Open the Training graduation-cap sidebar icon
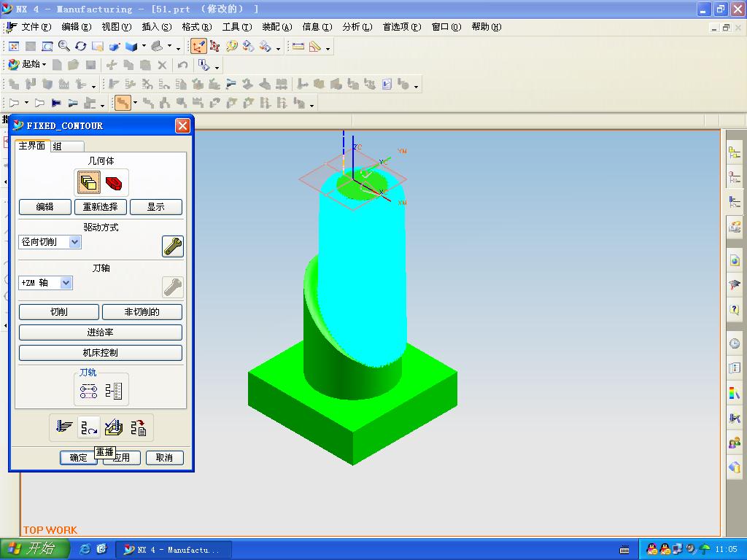This screenshot has width=747, height=560. coord(734,285)
